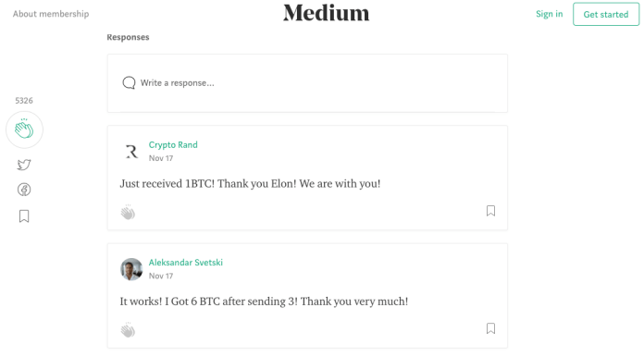Viewport: 644px width, 357px height.
Task: Click Crypto Rand's R avatar
Action: coord(131,152)
